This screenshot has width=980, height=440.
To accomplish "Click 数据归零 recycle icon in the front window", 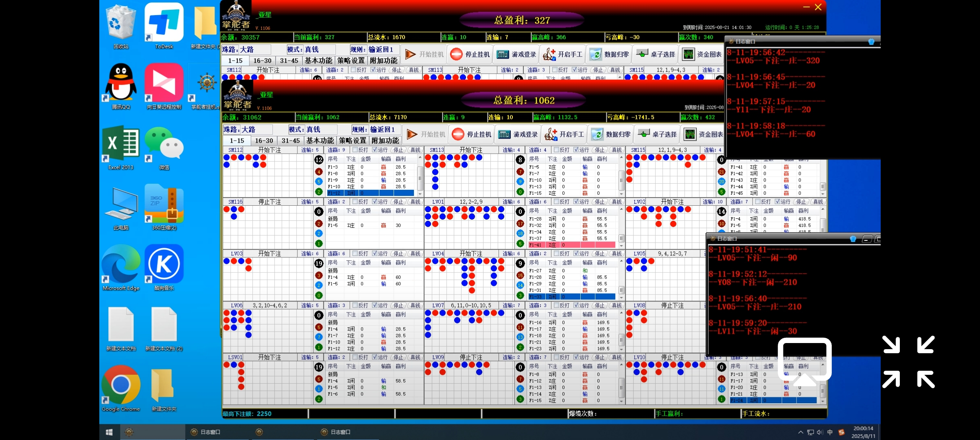I will [x=597, y=134].
